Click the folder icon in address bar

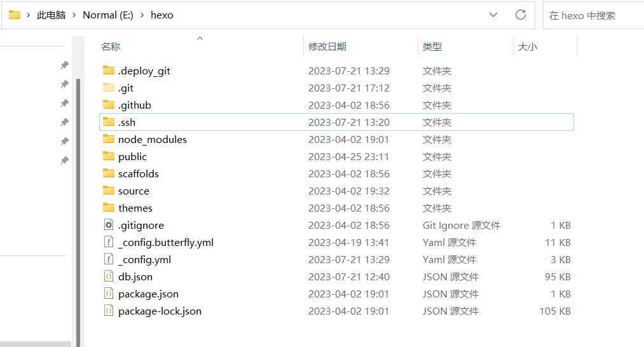[14, 15]
